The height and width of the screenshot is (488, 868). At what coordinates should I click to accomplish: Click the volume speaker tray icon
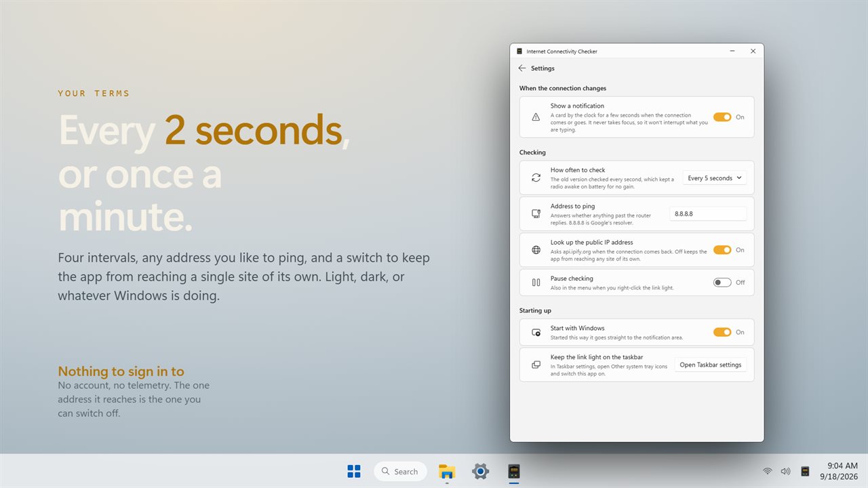[785, 471]
